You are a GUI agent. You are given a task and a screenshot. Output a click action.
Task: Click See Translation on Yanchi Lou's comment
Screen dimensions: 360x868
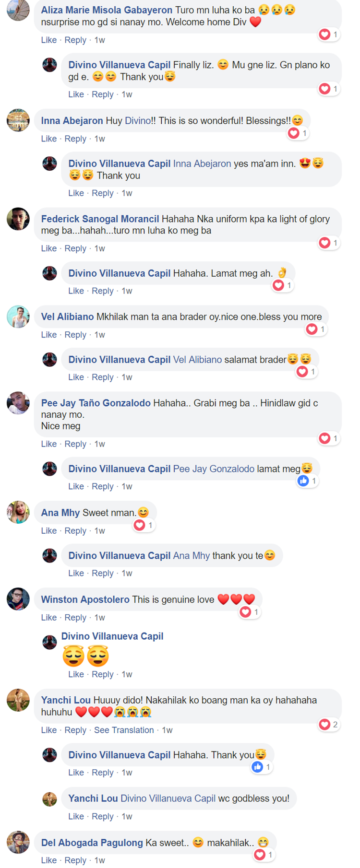(124, 730)
